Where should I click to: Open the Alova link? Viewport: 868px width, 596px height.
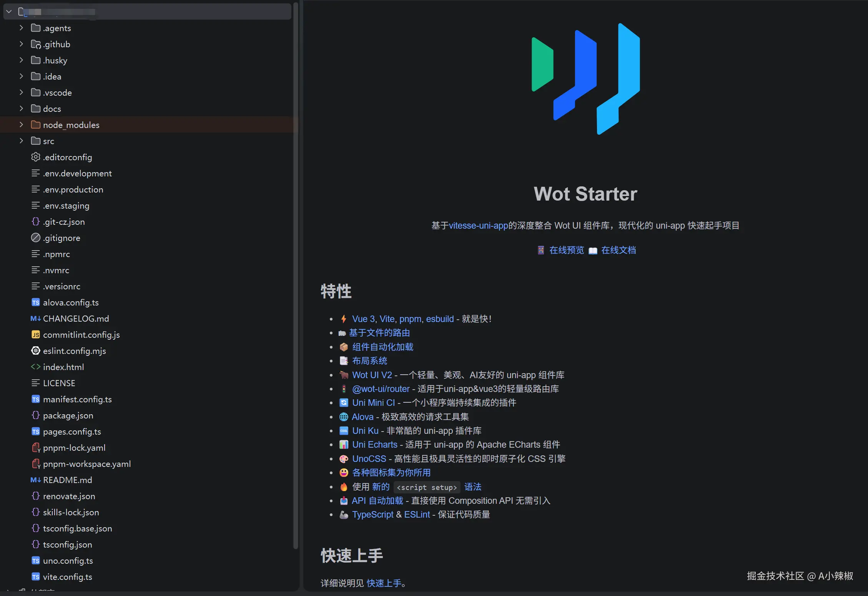pyautogui.click(x=362, y=417)
